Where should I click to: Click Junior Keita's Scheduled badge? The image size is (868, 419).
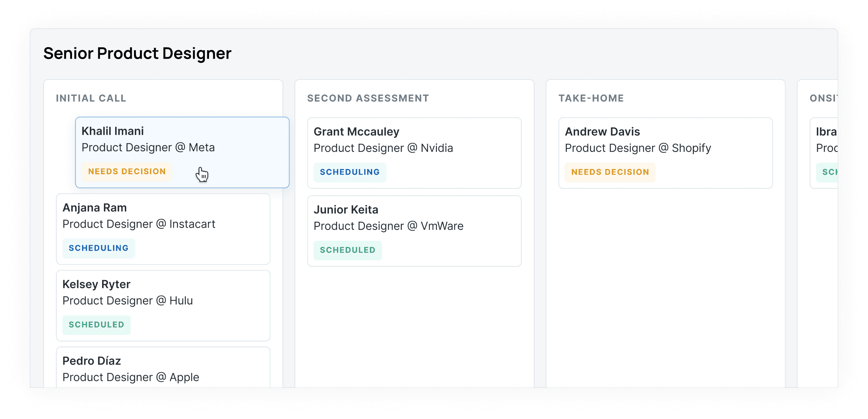click(x=347, y=250)
